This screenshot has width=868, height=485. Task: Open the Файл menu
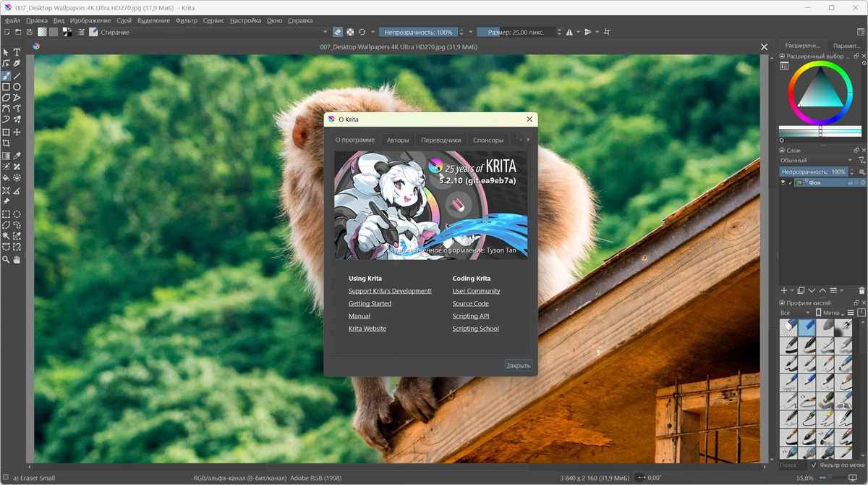12,20
